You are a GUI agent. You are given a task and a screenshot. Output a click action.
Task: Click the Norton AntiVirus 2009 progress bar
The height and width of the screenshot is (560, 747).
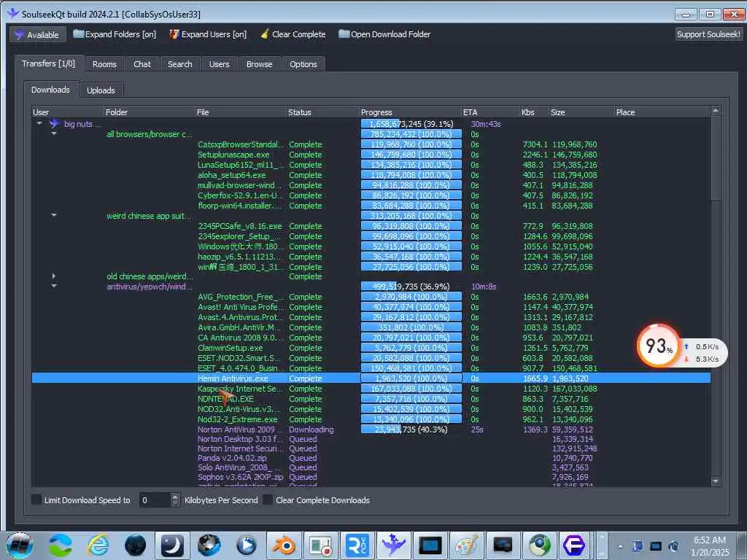click(411, 429)
